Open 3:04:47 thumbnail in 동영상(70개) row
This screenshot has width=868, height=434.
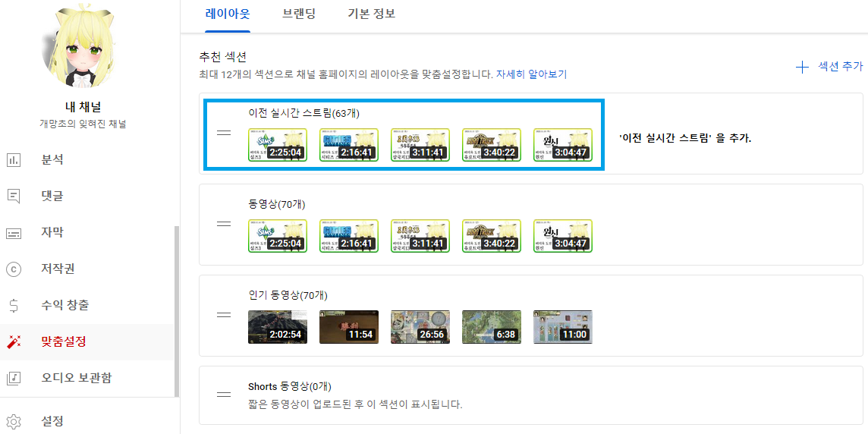point(563,236)
